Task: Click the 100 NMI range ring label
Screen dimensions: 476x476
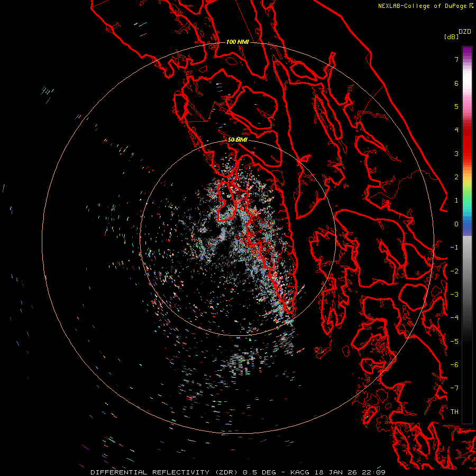Action: pyautogui.click(x=237, y=42)
